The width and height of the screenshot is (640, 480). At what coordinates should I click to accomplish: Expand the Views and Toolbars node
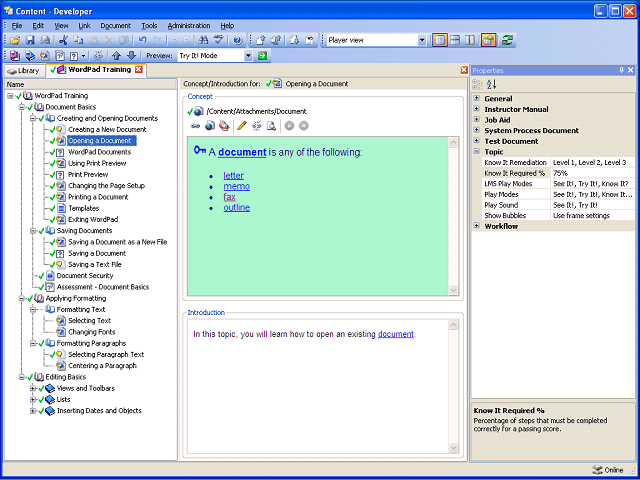click(33, 388)
